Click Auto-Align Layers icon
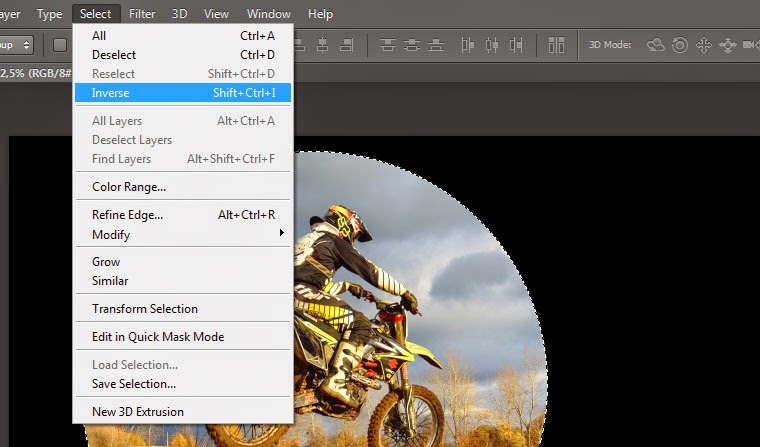760x447 pixels. pyautogui.click(x=556, y=45)
